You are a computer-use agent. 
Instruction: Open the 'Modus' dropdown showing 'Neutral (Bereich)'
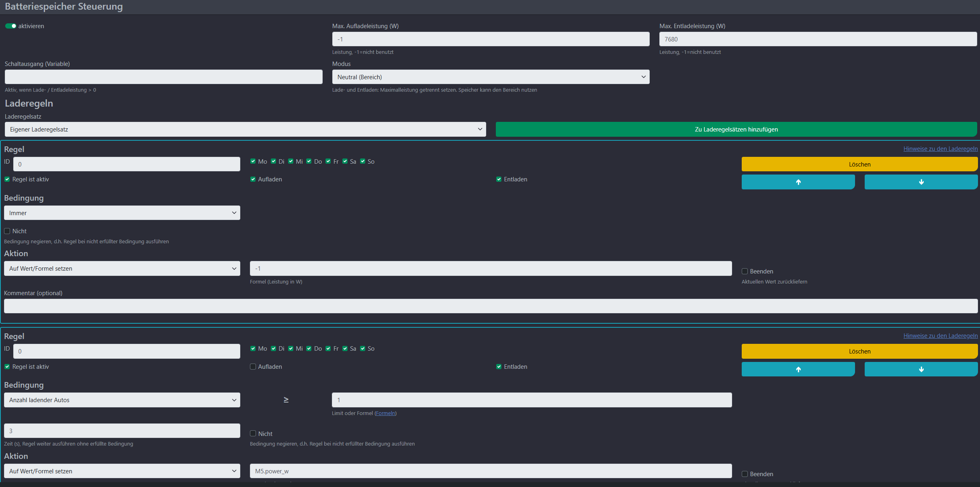pyautogui.click(x=491, y=77)
